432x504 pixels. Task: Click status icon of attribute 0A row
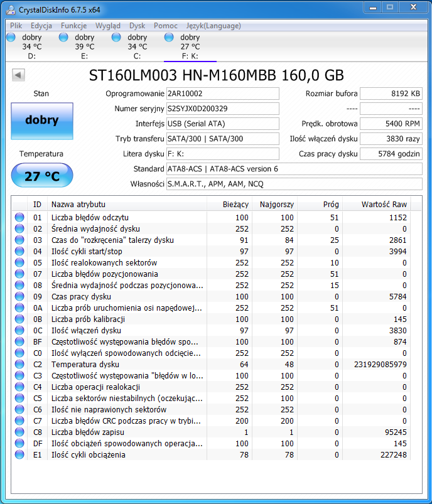[x=19, y=308]
